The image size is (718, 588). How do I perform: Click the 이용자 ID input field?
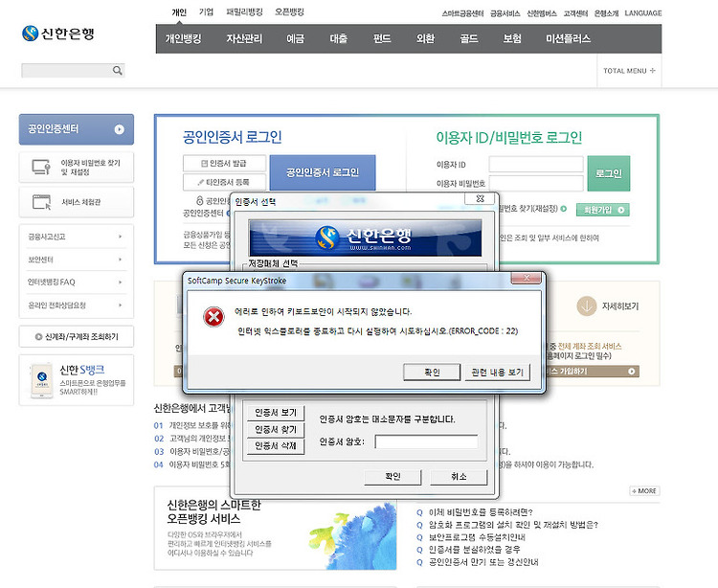click(x=536, y=164)
